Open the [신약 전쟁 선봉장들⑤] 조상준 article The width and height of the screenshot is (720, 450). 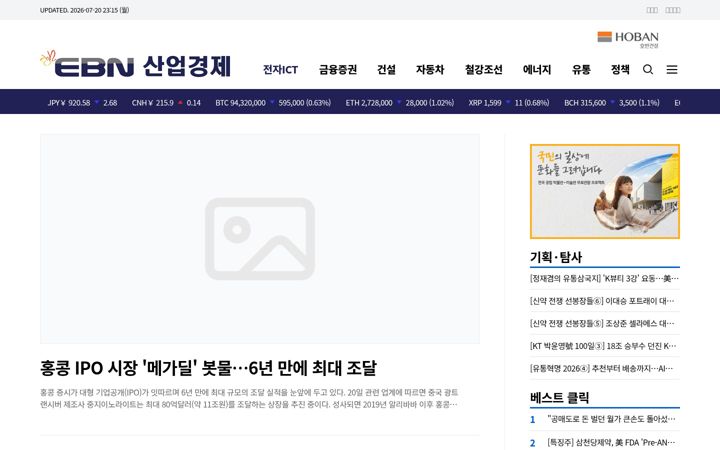coord(602,323)
